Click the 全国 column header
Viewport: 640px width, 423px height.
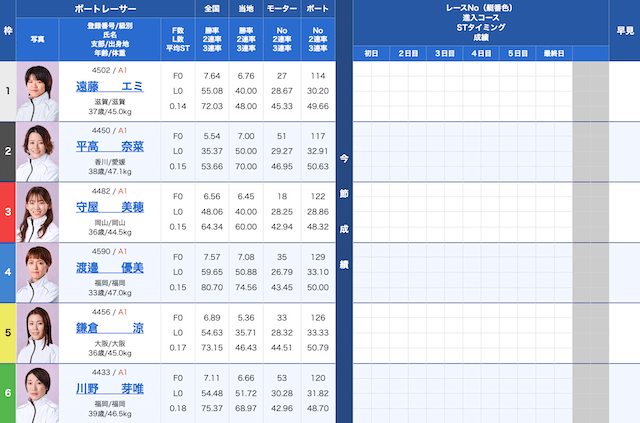click(x=212, y=9)
